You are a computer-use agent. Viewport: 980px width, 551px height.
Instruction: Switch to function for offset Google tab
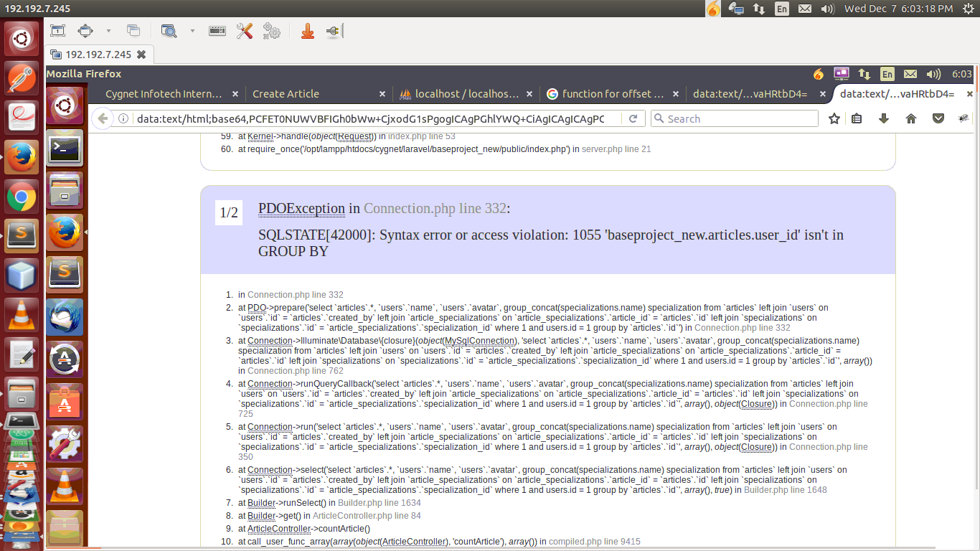(613, 94)
